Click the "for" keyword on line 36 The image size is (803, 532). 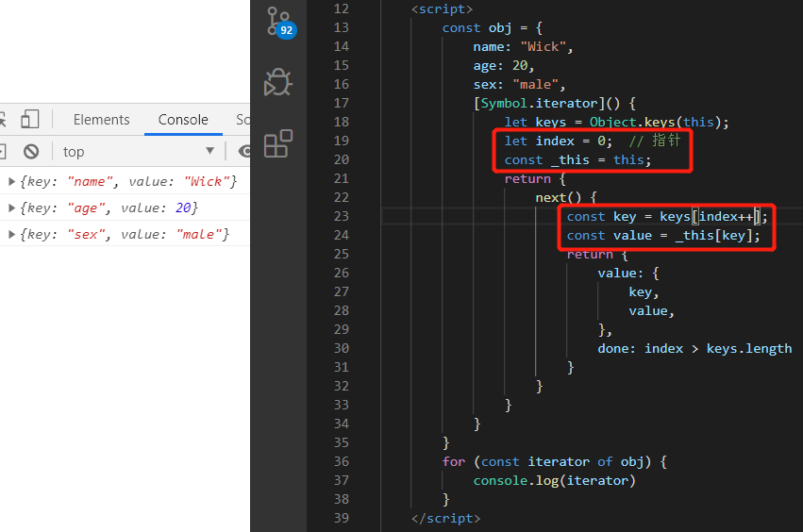click(x=454, y=462)
